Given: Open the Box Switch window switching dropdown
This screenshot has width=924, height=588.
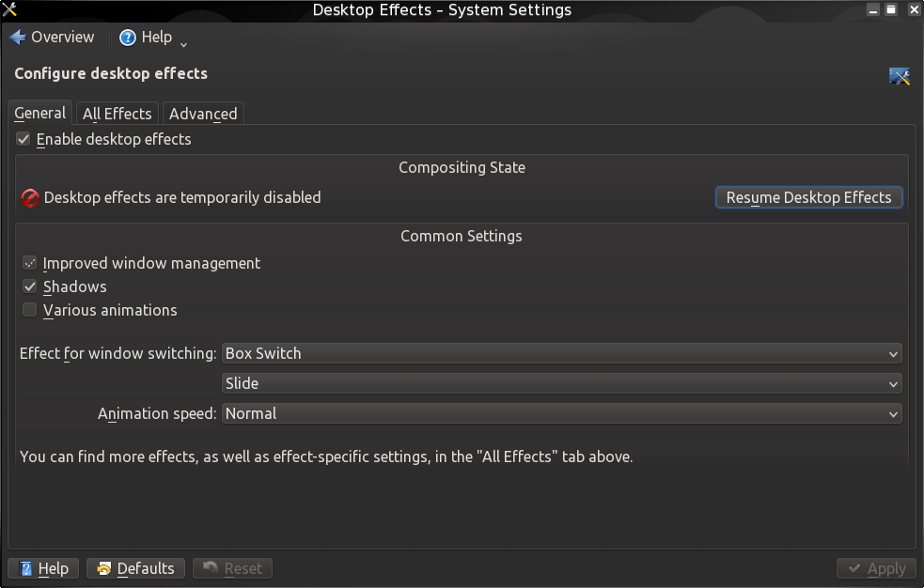Looking at the screenshot, I should (561, 354).
